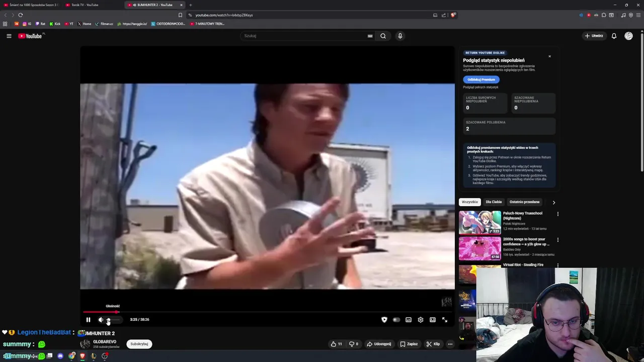The image size is (644, 362).
Task: Open the music note toolbar icon
Action: tap(623, 15)
